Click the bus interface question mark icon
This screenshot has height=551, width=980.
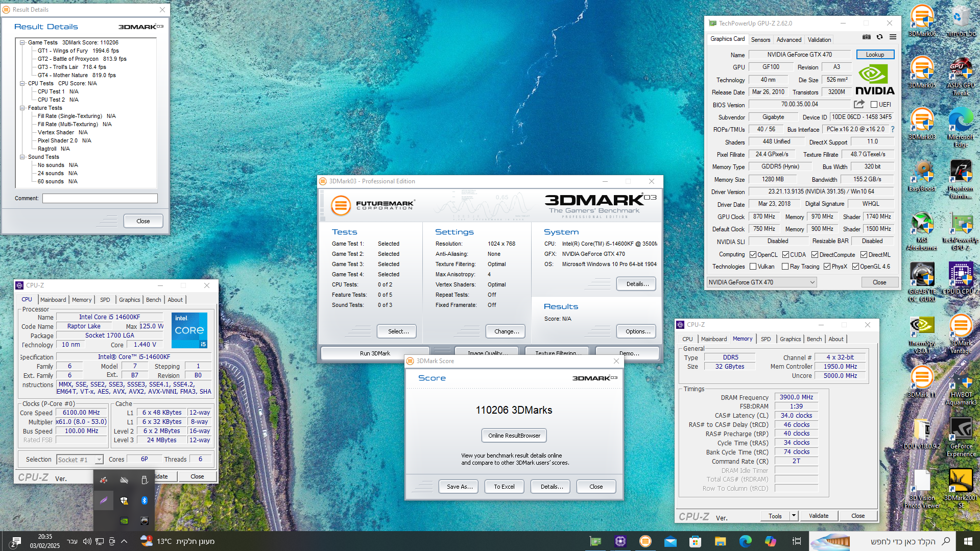tap(893, 130)
